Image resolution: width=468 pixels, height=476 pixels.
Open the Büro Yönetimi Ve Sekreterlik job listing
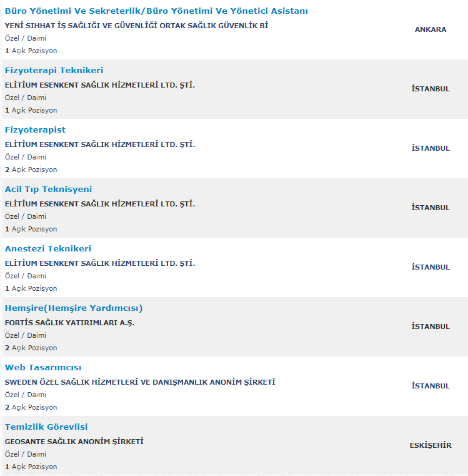pos(156,11)
